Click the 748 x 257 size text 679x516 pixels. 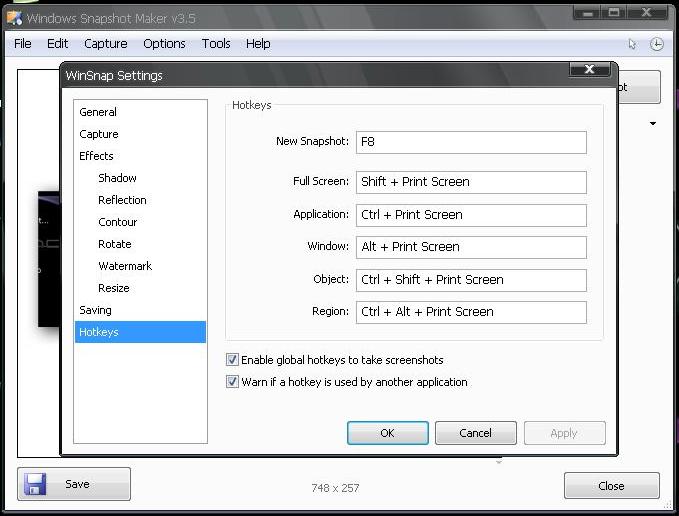[x=335, y=488]
